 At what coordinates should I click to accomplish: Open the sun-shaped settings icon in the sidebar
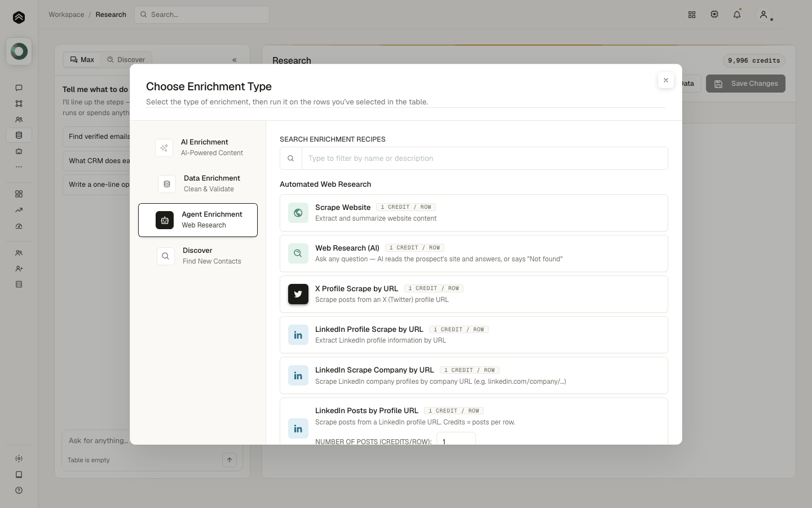pos(19,459)
